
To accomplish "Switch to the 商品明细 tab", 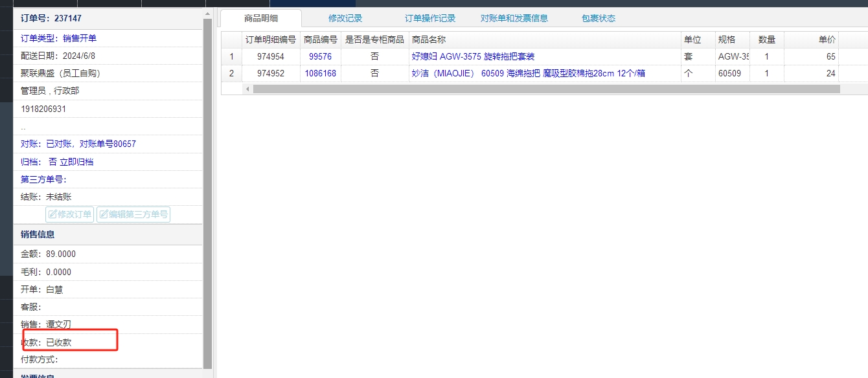I will click(x=261, y=18).
